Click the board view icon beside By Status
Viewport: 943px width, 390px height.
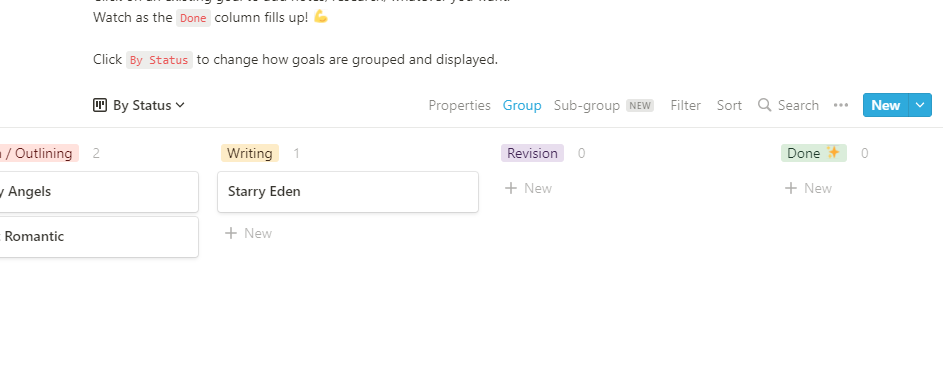[x=100, y=105]
